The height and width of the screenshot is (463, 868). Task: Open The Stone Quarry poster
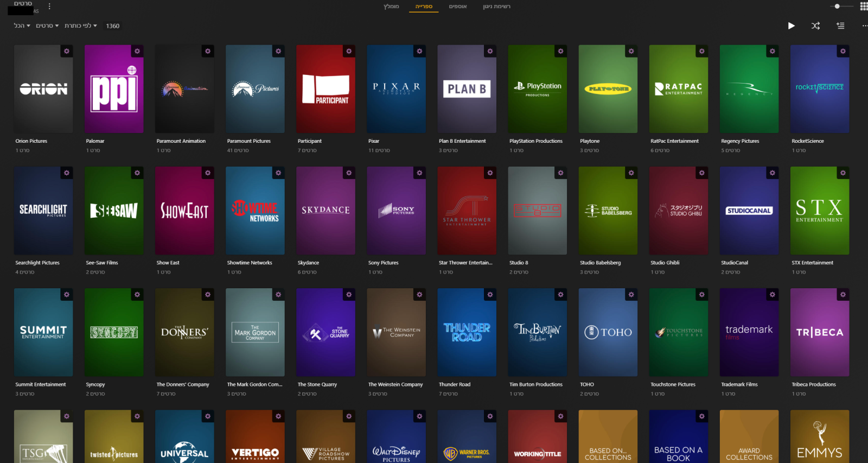coord(325,332)
